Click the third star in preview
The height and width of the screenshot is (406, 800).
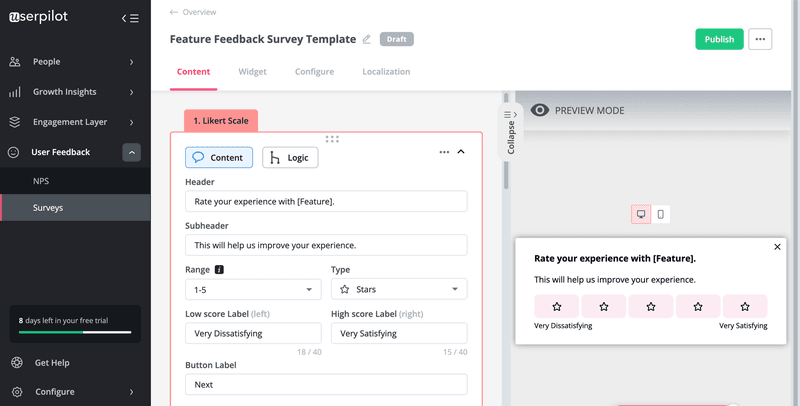[651, 307]
